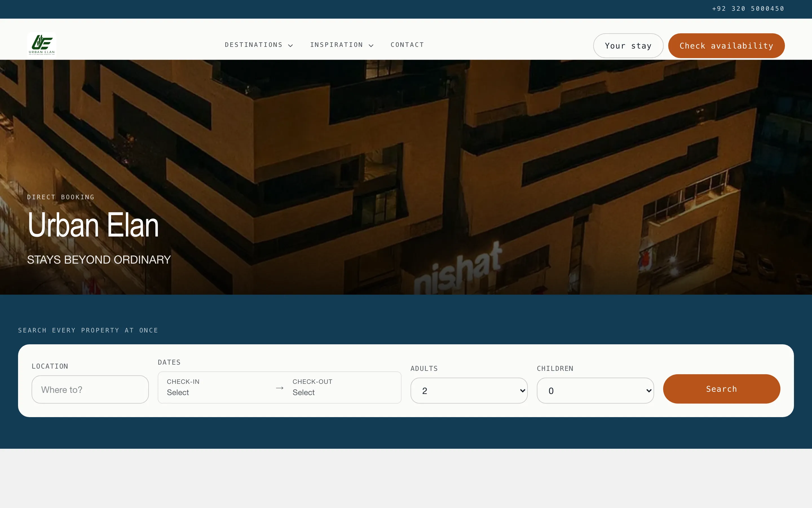Click the Urban Elan hero heading
This screenshot has width=812, height=508.
tap(93, 225)
